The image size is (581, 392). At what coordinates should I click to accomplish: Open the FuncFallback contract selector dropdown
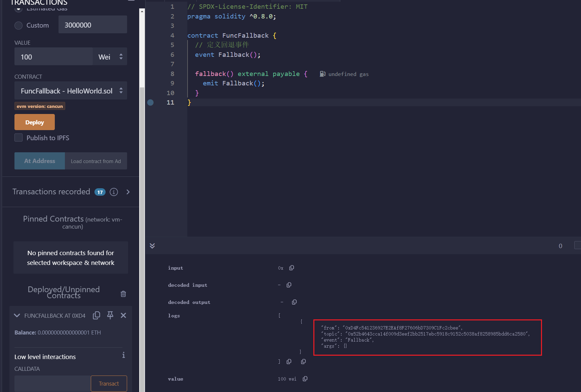(x=71, y=91)
